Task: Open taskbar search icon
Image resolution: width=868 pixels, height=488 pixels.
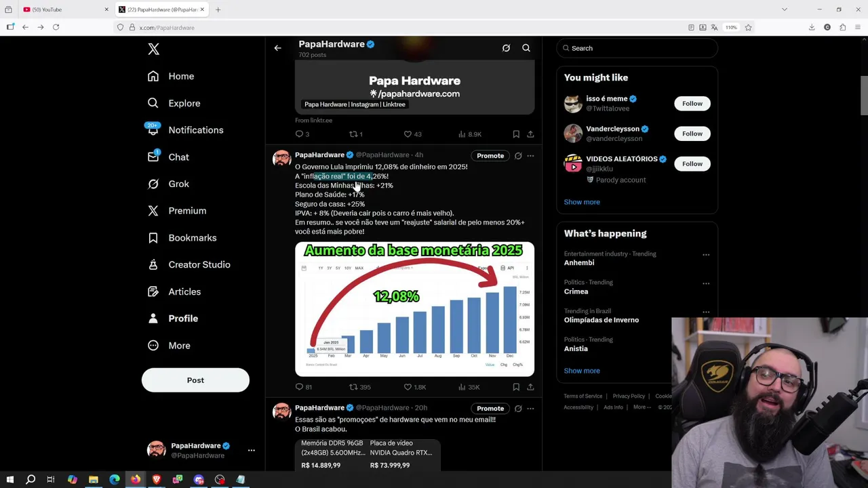Action: click(x=31, y=479)
